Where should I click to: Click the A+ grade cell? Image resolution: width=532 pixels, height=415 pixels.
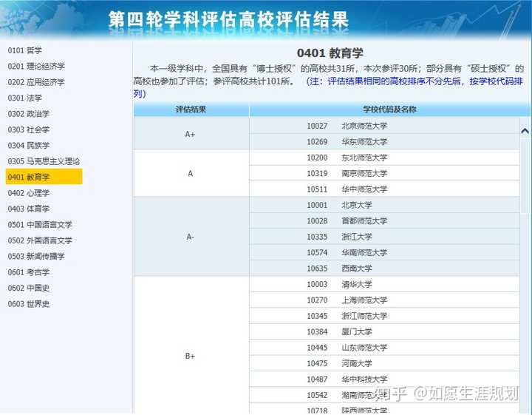[191, 134]
